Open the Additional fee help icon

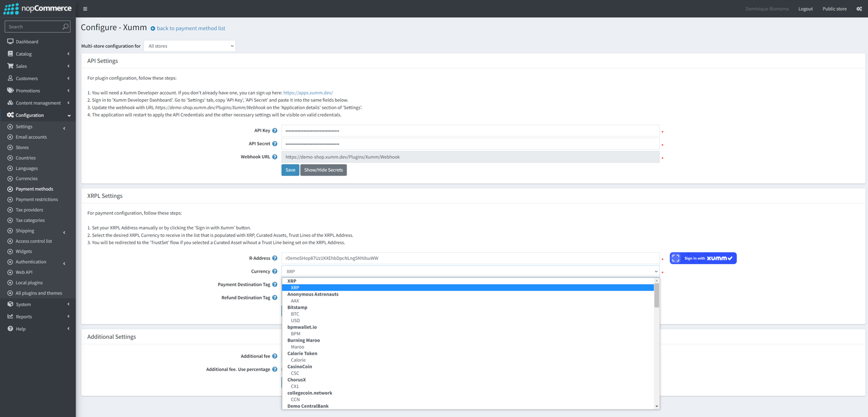[x=275, y=356]
